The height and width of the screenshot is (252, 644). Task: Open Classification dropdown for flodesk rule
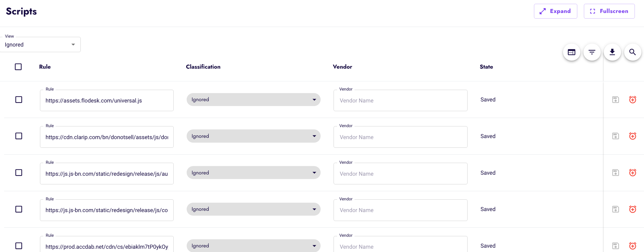(x=253, y=100)
